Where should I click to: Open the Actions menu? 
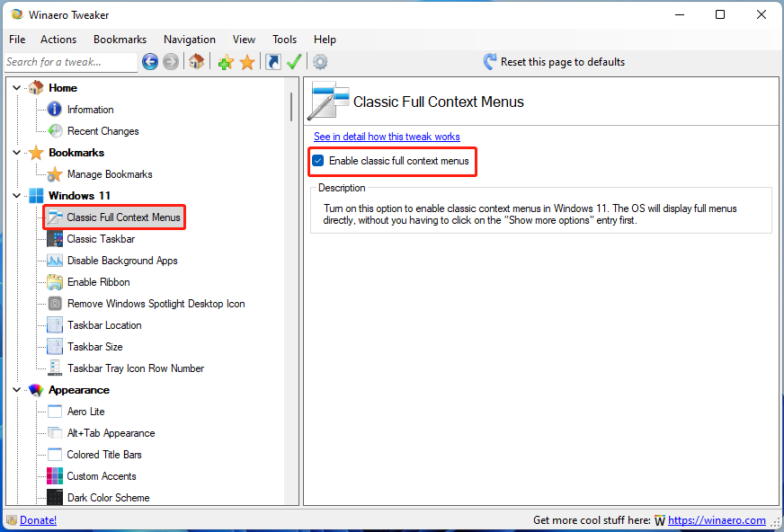[58, 40]
